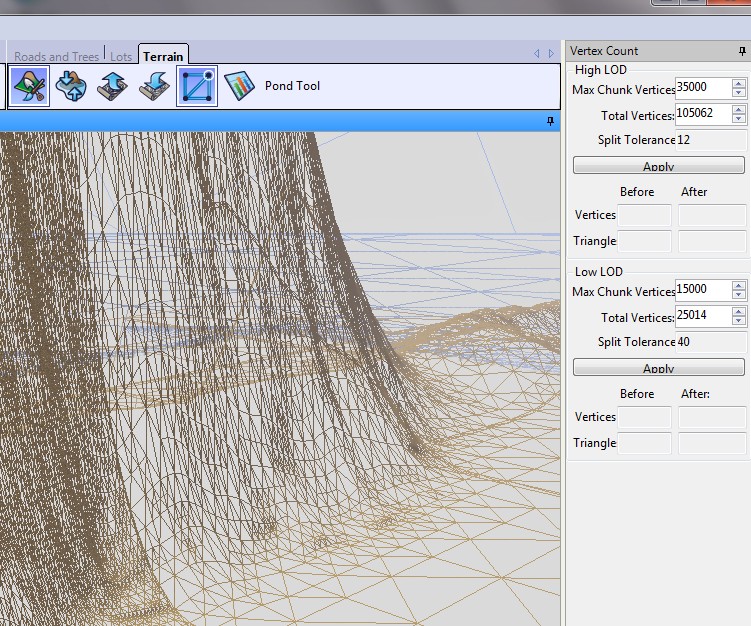Click the pin icon on the viewport header

point(550,121)
